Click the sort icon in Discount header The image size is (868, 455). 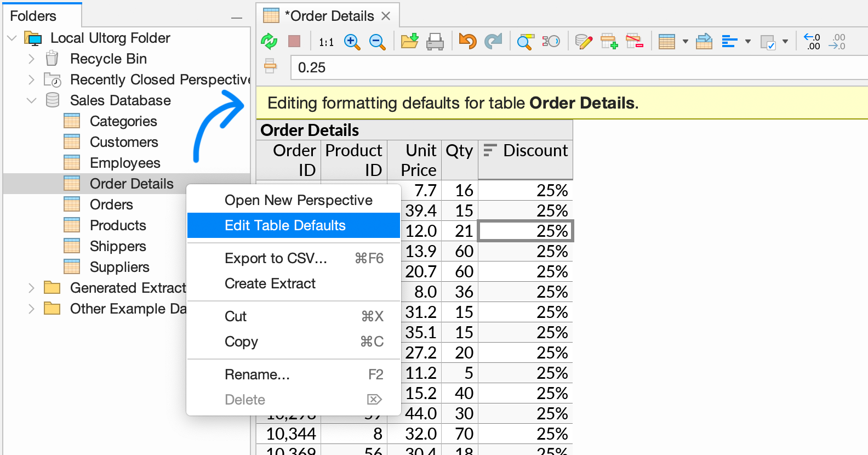490,150
